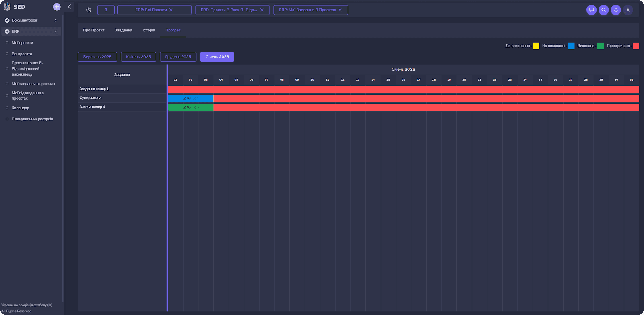Open notifications bell icon
This screenshot has width=644, height=315.
tap(616, 10)
